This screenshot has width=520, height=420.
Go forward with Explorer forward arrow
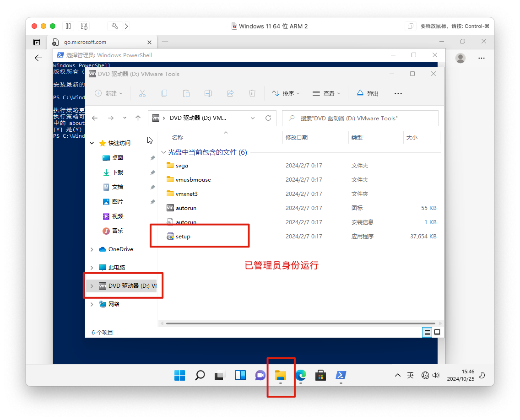point(111,118)
